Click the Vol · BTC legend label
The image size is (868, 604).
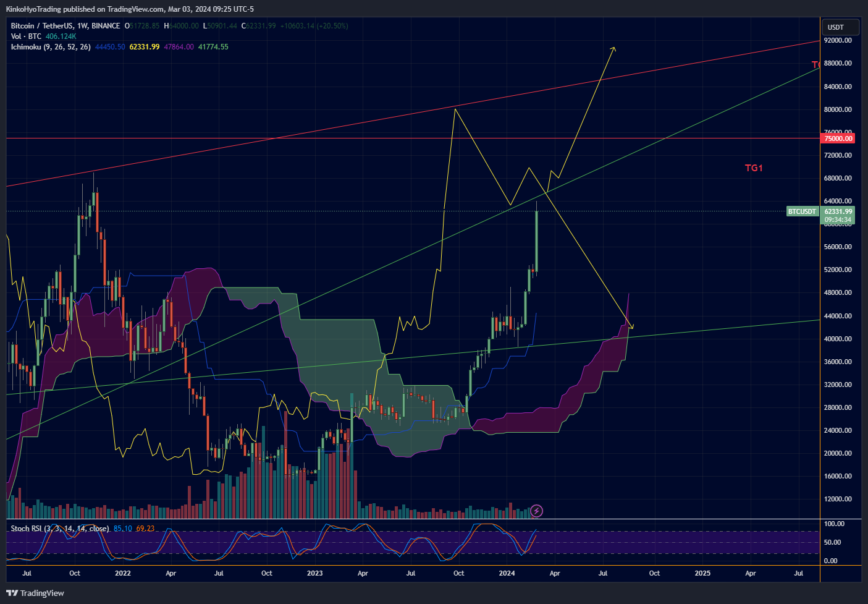[x=26, y=36]
